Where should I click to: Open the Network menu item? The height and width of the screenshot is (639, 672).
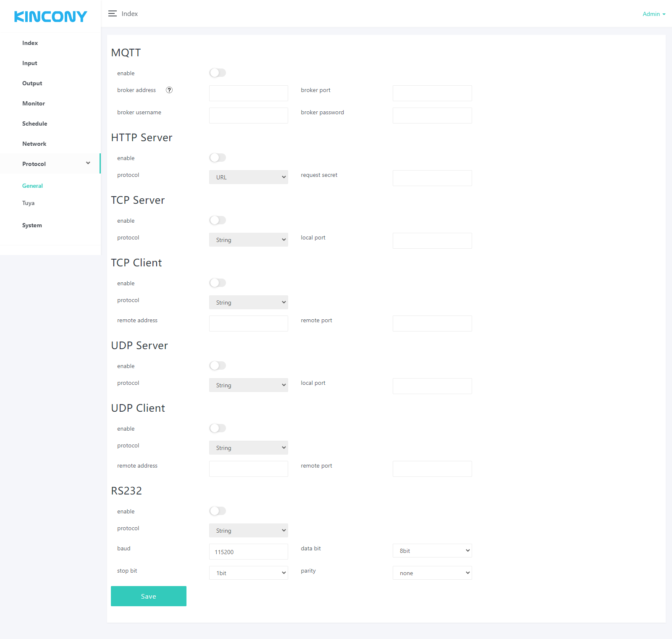[34, 144]
